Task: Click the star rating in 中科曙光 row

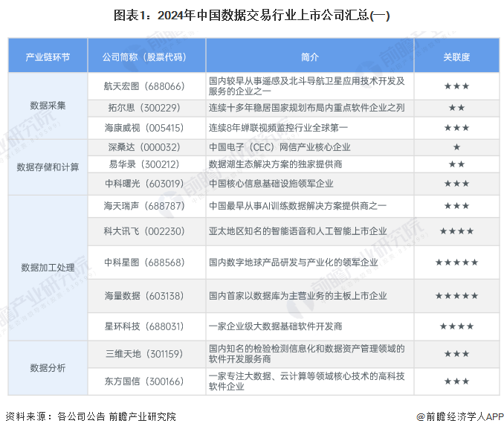Action: click(x=456, y=184)
